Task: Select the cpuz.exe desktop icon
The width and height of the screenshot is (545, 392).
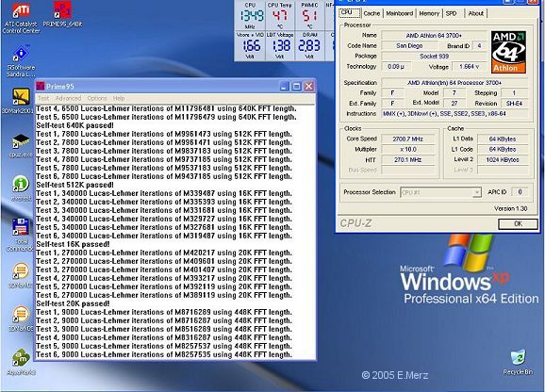Action: click(21, 146)
